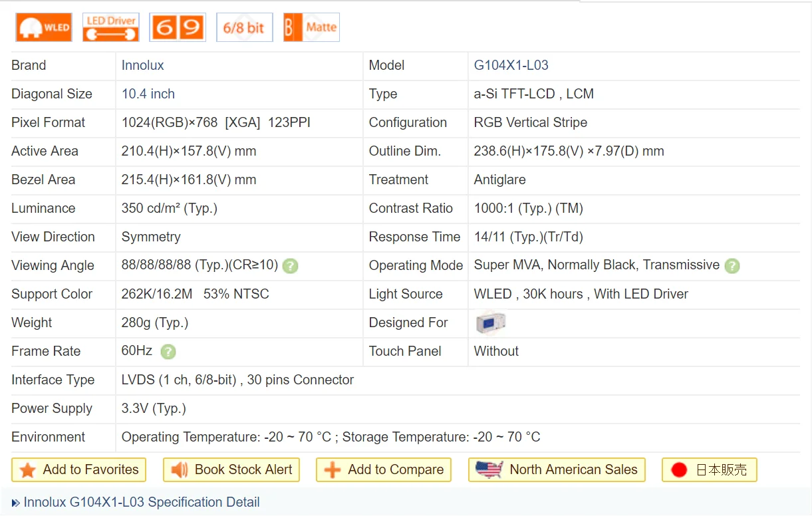Screen dimensions: 812x516
Task: Select the support color 262K/16.2M 53% NTSC
Action: pos(196,294)
